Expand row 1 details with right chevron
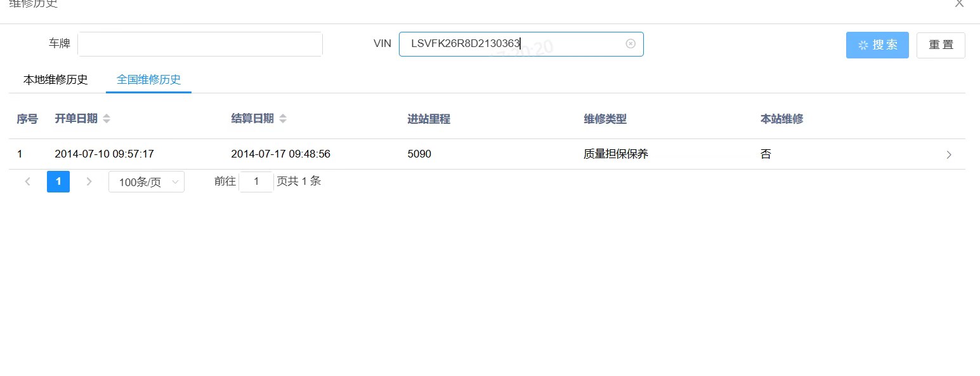Image resolution: width=980 pixels, height=376 pixels. click(949, 154)
